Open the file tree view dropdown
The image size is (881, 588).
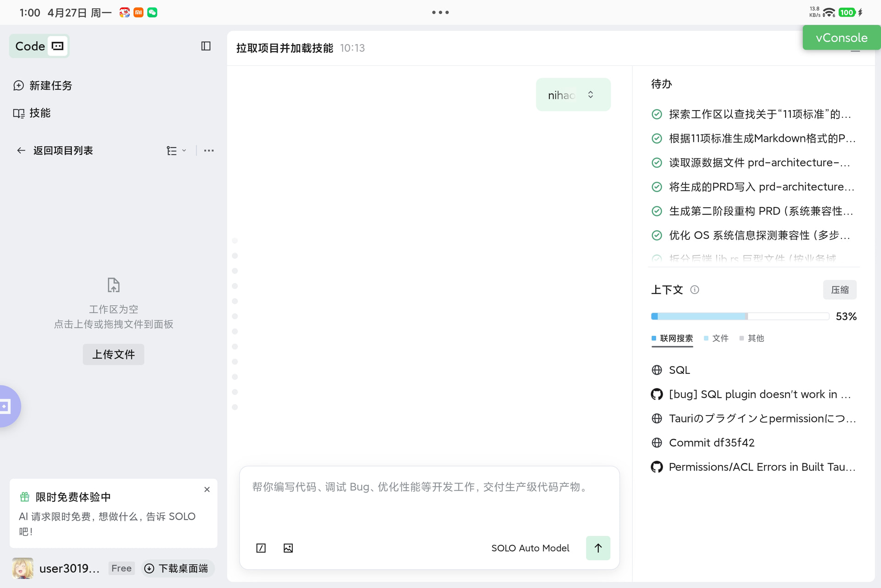(176, 150)
